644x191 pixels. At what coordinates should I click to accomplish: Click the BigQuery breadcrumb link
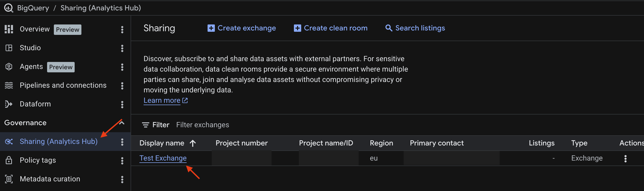(33, 8)
